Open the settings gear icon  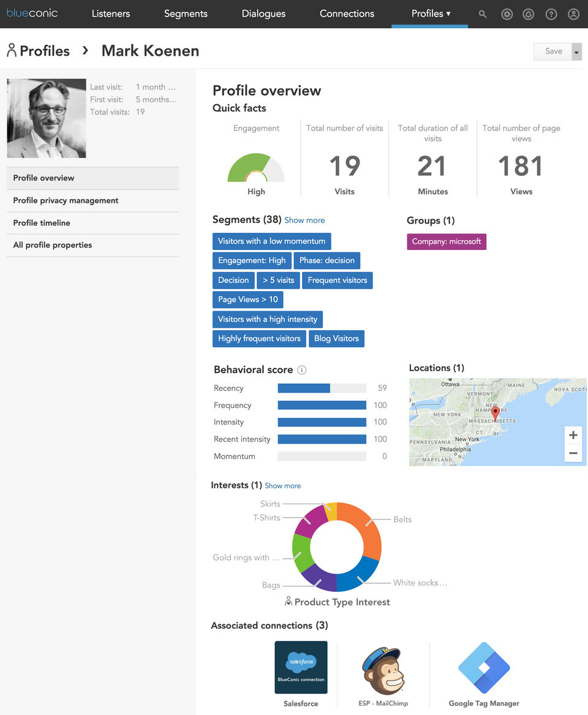tap(507, 14)
